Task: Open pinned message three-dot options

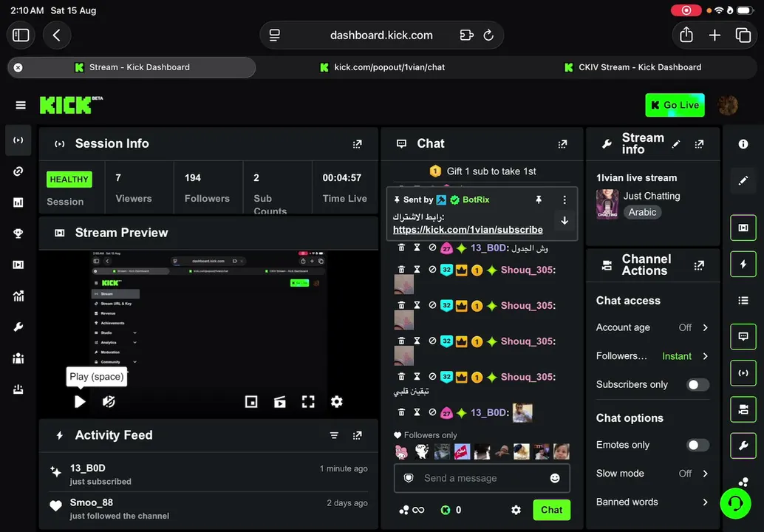Action: (x=565, y=199)
